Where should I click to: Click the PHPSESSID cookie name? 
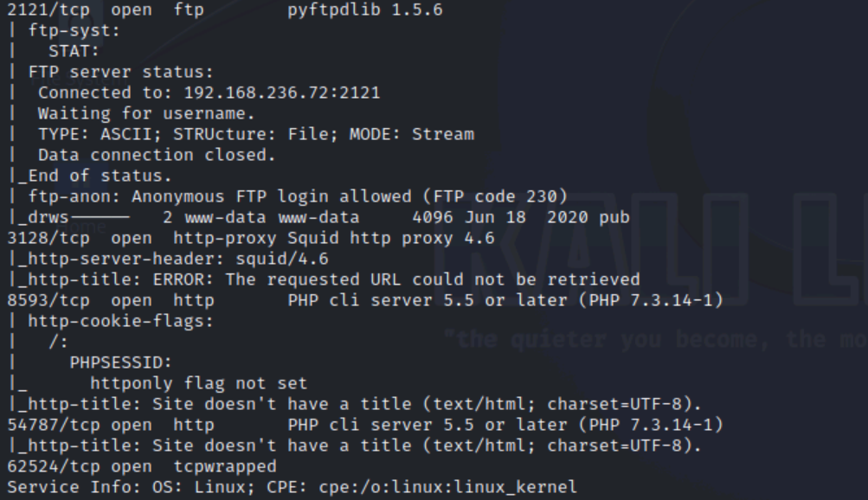[x=120, y=362]
